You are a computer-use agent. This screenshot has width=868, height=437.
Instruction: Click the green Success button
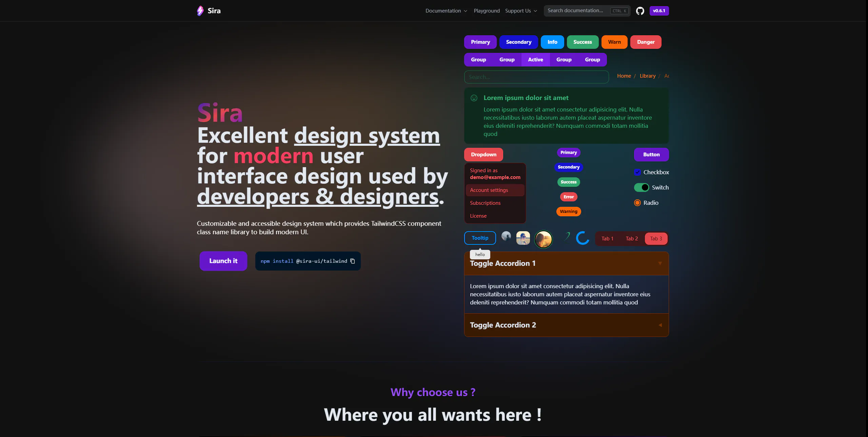583,42
